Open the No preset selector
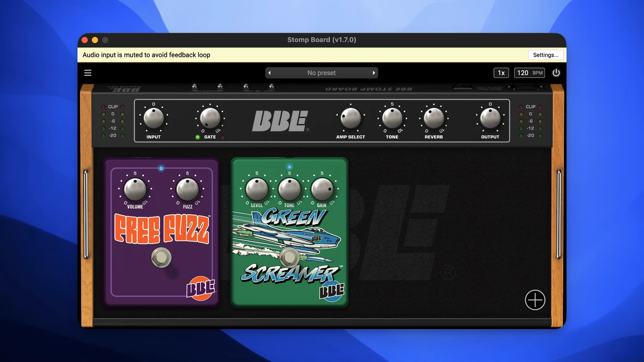This screenshot has width=644, height=362. coord(321,73)
